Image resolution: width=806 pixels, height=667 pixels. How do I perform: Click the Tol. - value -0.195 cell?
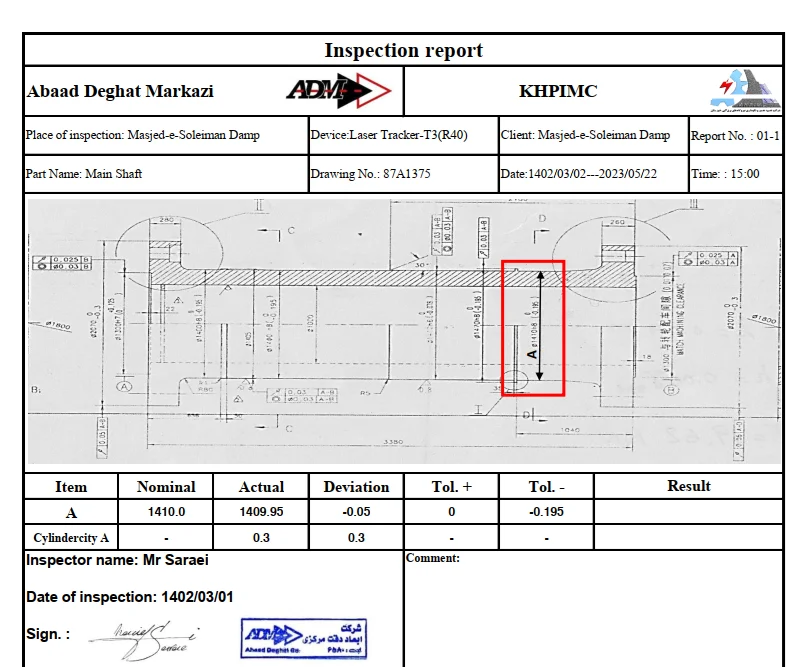pyautogui.click(x=545, y=512)
